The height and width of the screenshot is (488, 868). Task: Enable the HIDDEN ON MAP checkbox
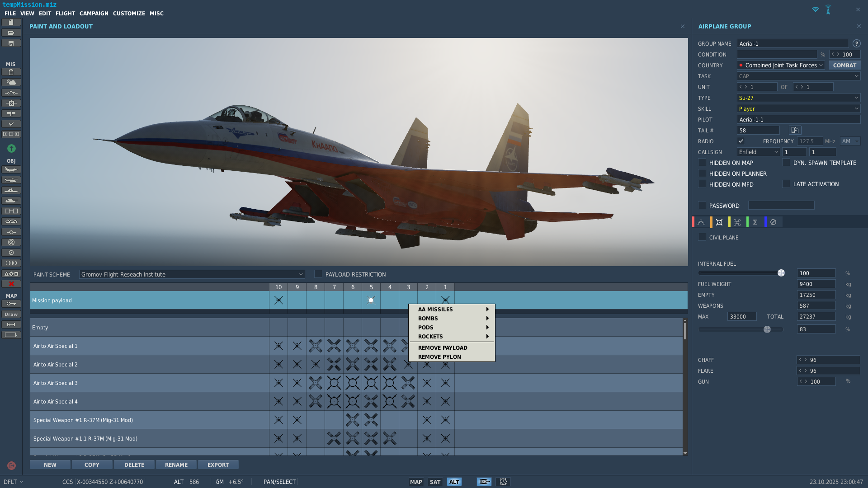pos(702,163)
